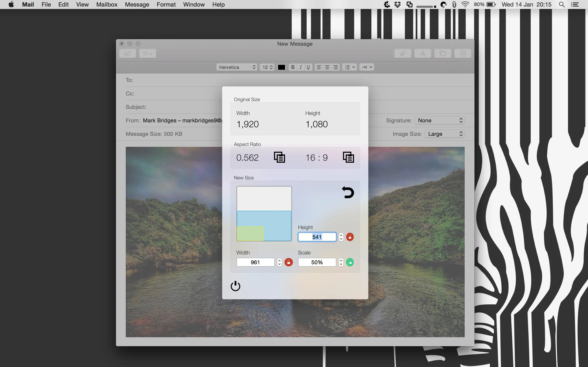Open the Signature None dropdown
The image size is (588, 367).
pyautogui.click(x=439, y=120)
